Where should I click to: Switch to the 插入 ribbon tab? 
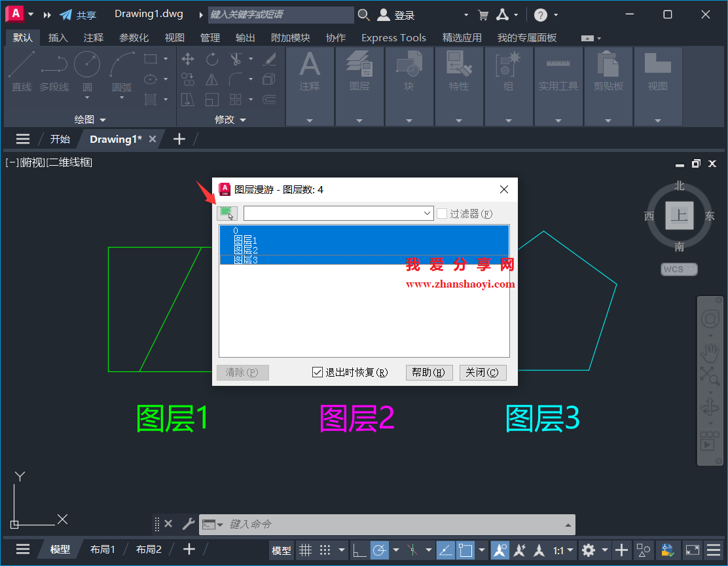pos(58,37)
